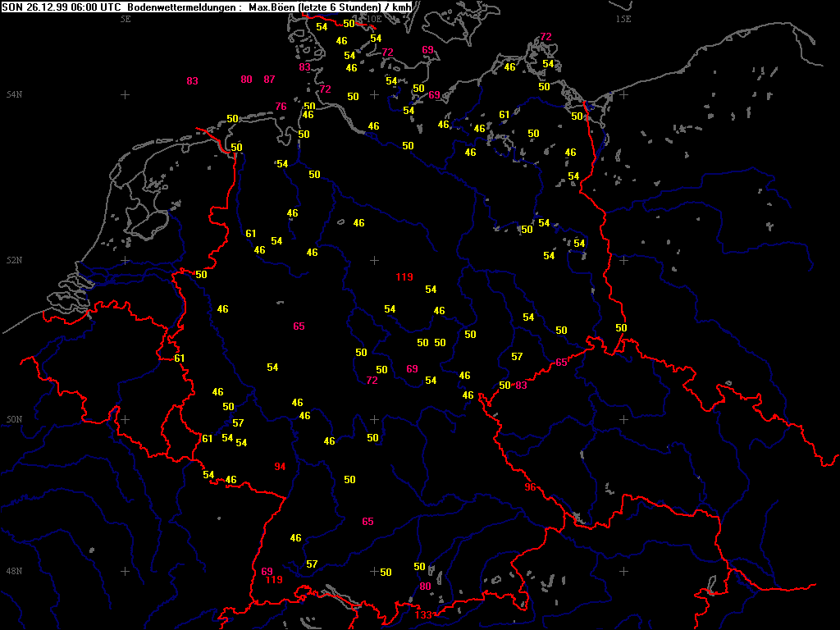Click the 5E longitude label

[x=126, y=19]
